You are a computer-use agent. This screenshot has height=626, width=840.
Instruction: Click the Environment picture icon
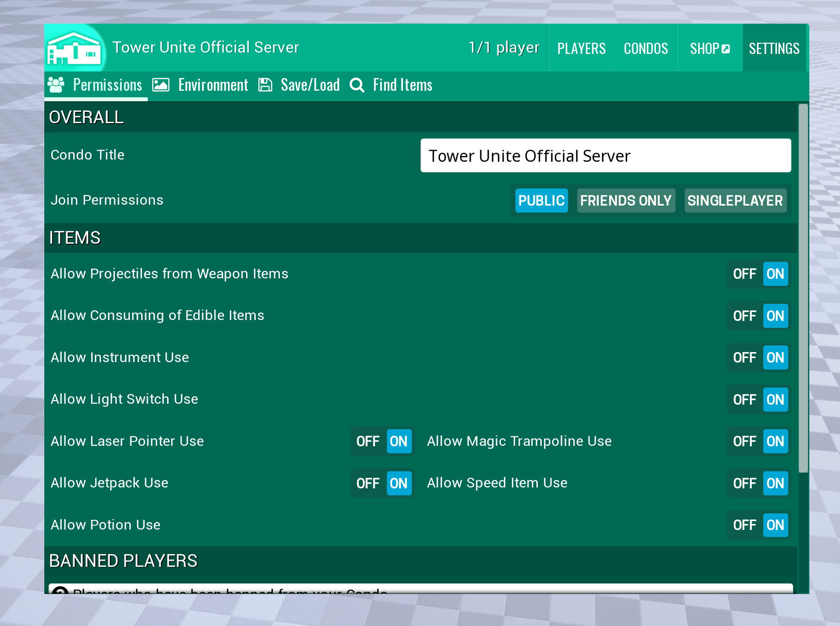161,85
